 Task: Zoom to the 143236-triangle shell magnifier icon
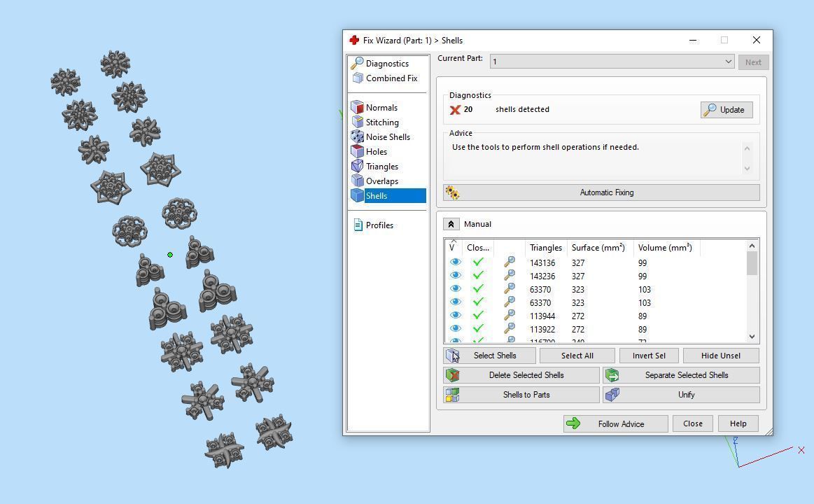(x=510, y=275)
